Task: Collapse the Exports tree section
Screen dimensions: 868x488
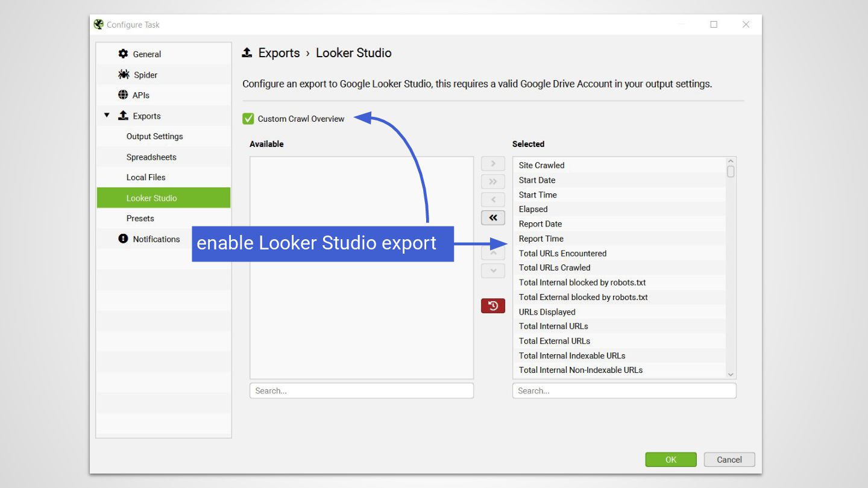Action: [107, 116]
